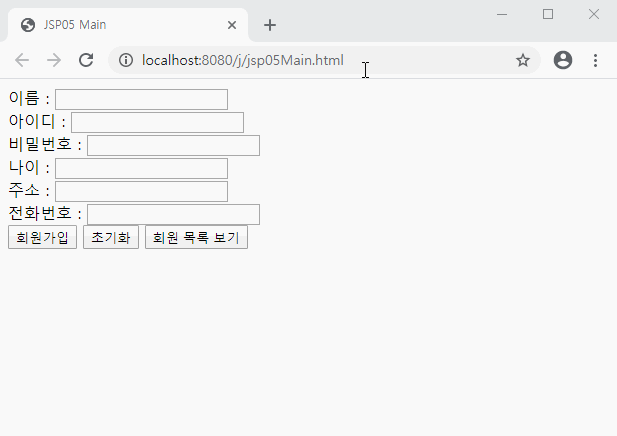Screen dimensions: 617x436
Task: Open the user profile avatar icon
Action: click(x=563, y=60)
